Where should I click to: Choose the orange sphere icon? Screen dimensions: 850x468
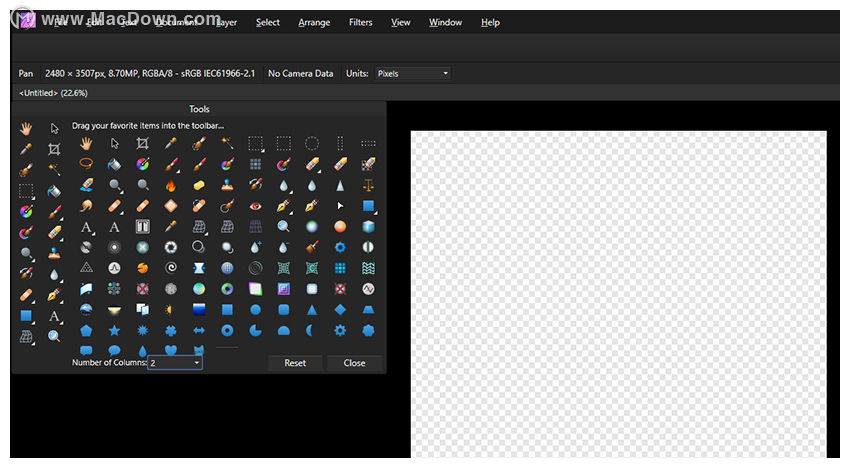[x=340, y=226]
